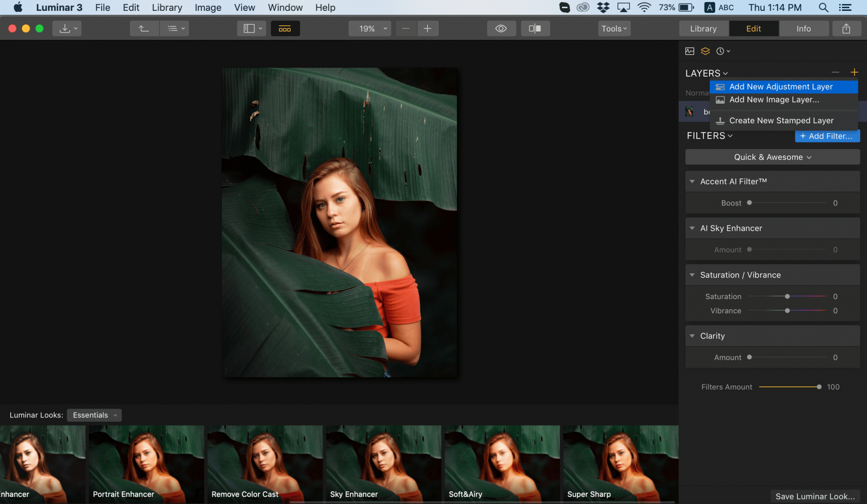Click the zoom in plus button

427,29
